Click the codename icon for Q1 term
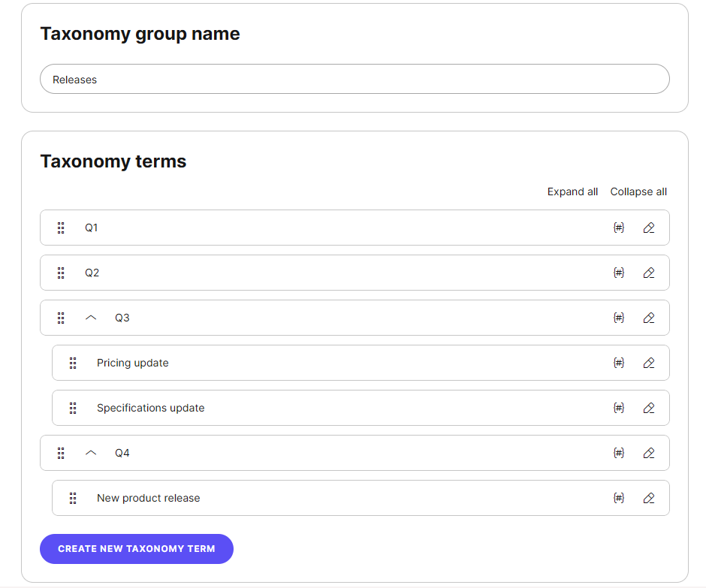 coord(619,228)
